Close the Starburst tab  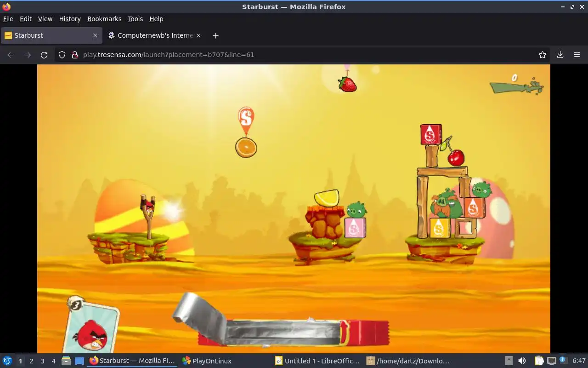point(95,35)
